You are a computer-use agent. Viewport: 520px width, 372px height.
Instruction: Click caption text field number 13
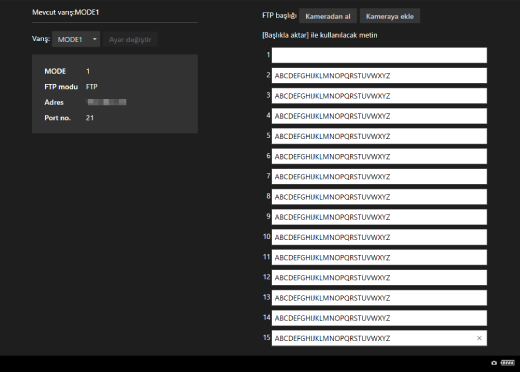tap(379, 298)
